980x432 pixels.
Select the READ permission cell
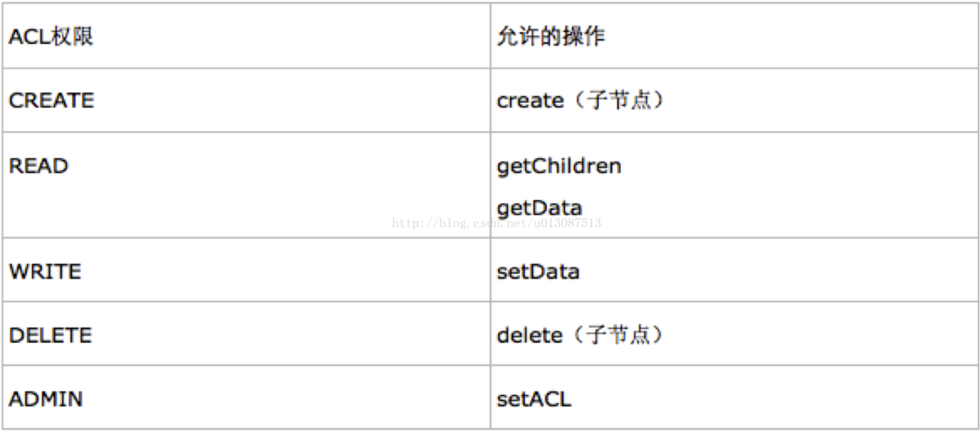[246, 185]
